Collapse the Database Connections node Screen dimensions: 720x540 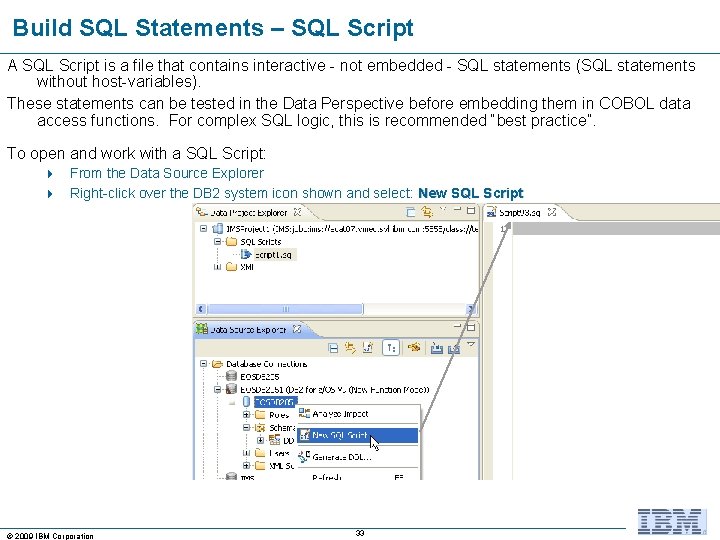(203, 364)
